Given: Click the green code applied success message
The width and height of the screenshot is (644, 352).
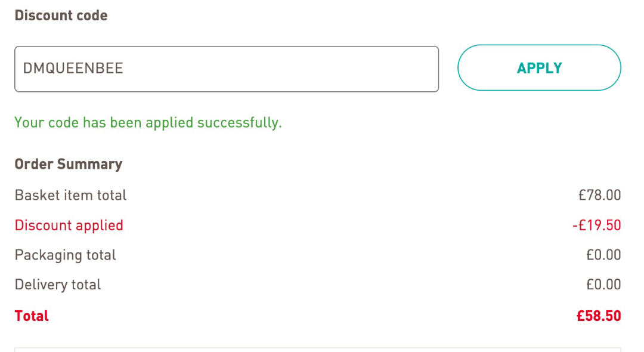Looking at the screenshot, I should (x=148, y=123).
